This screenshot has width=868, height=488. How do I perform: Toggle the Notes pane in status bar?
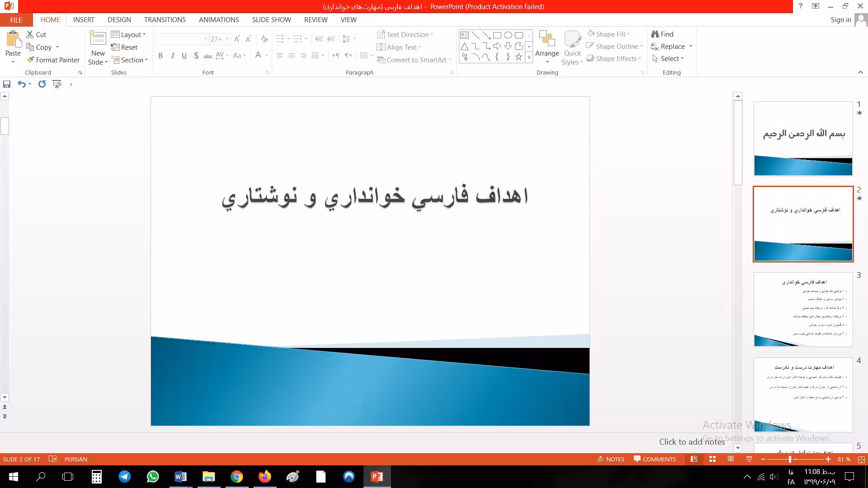[611, 459]
